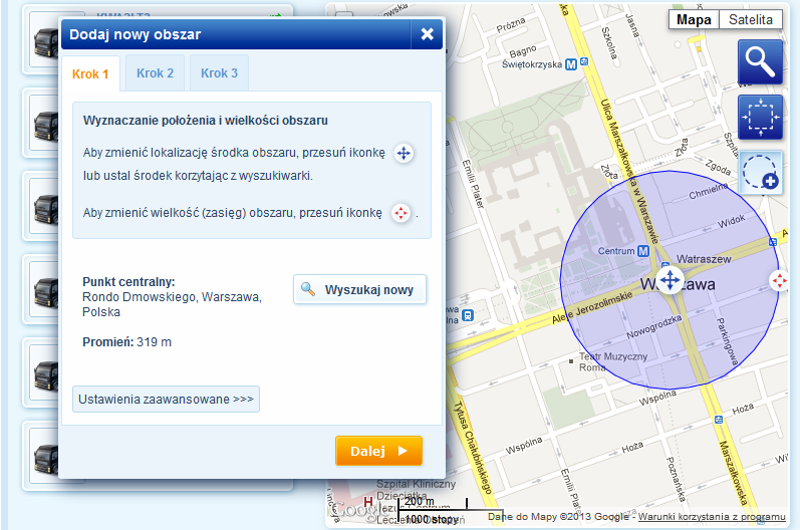Switch to the Krok 2 tab
800x530 pixels.
155,73
